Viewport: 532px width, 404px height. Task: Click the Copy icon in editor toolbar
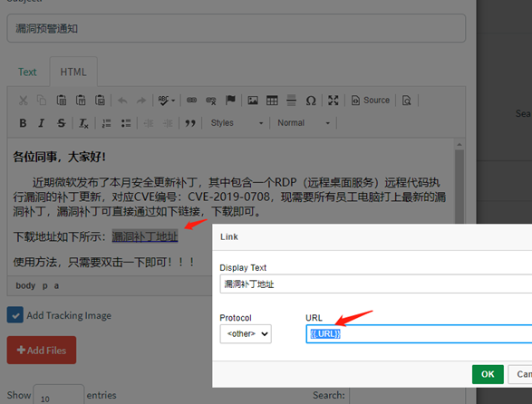coord(42,101)
